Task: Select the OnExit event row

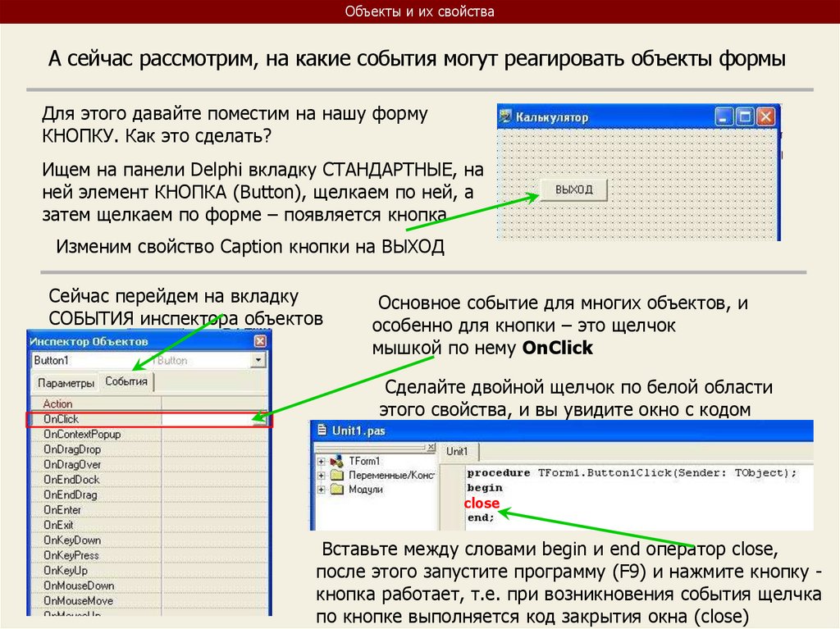Action: pos(149,525)
